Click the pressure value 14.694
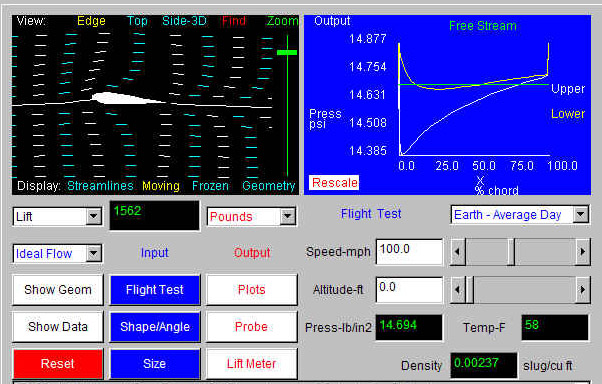The width and height of the screenshot is (602, 384). click(x=409, y=327)
